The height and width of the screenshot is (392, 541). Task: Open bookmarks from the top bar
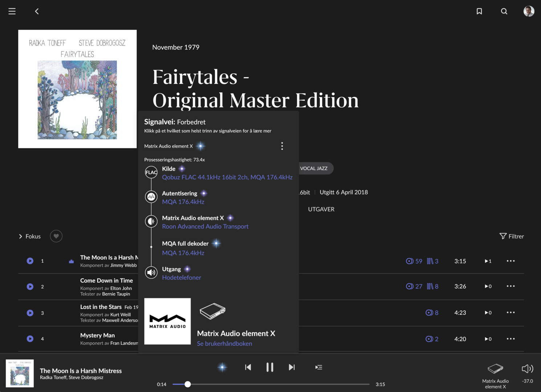[479, 11]
